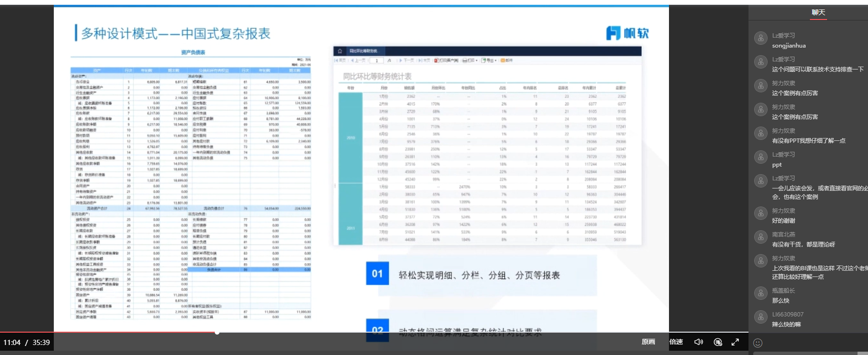This screenshot has height=355, width=868.
Task: Click avatar beside the 好的谢谢 message
Action: coord(761,213)
